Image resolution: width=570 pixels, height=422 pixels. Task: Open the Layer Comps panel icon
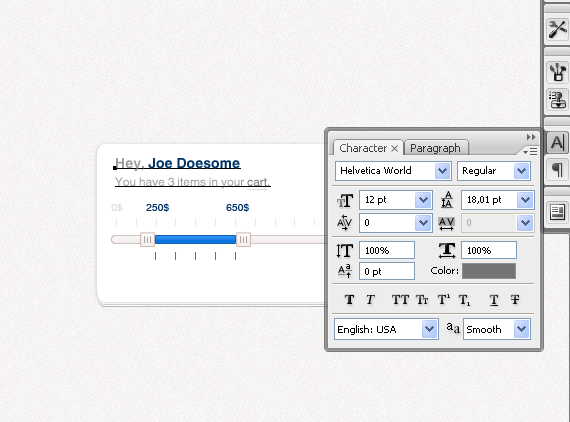557,212
